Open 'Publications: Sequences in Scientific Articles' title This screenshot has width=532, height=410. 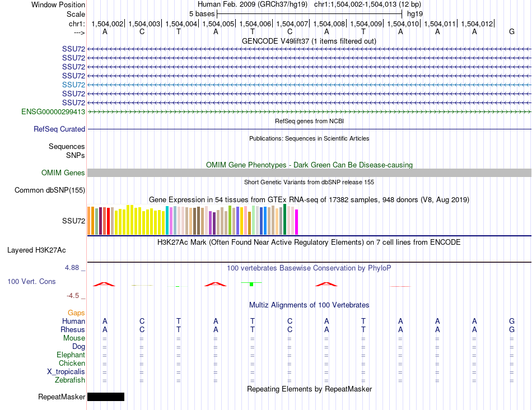point(309,138)
